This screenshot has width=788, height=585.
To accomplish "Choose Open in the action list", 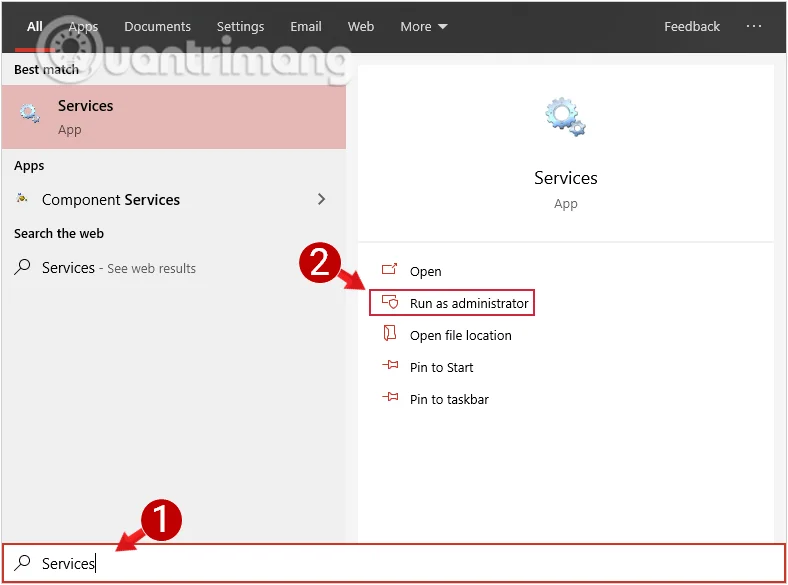I will pyautogui.click(x=425, y=271).
